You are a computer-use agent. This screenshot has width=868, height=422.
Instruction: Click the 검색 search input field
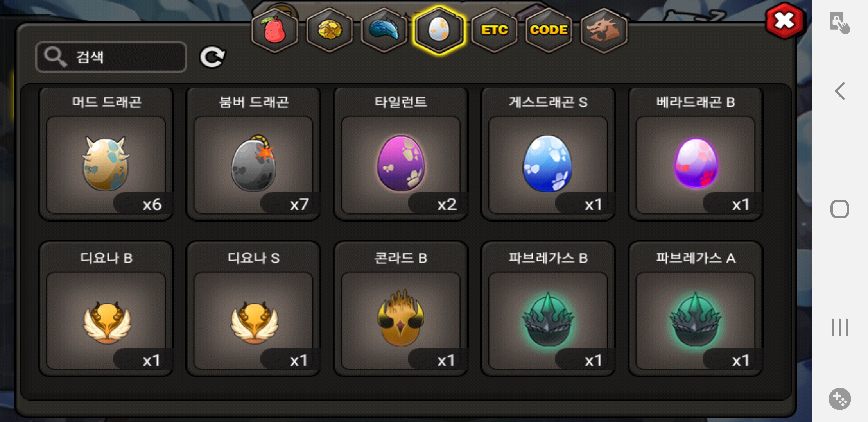point(111,57)
